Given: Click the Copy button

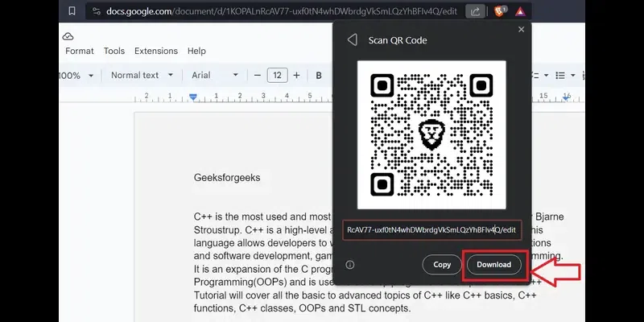Looking at the screenshot, I should pos(442,265).
